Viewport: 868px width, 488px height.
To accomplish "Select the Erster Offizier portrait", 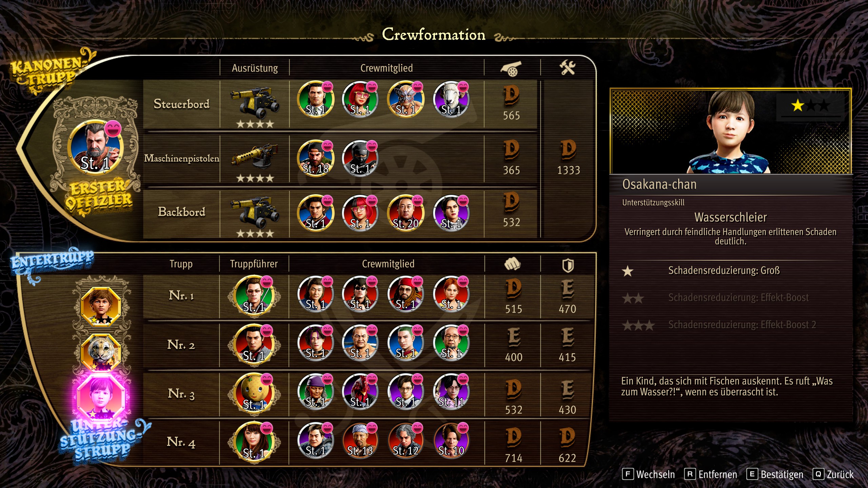I will click(95, 147).
